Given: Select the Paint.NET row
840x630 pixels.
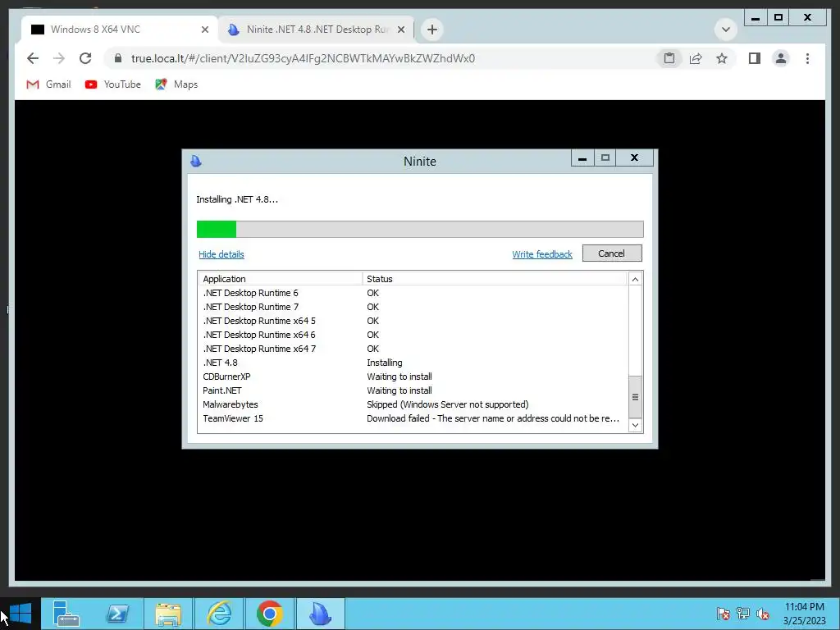Looking at the screenshot, I should pyautogui.click(x=413, y=390).
